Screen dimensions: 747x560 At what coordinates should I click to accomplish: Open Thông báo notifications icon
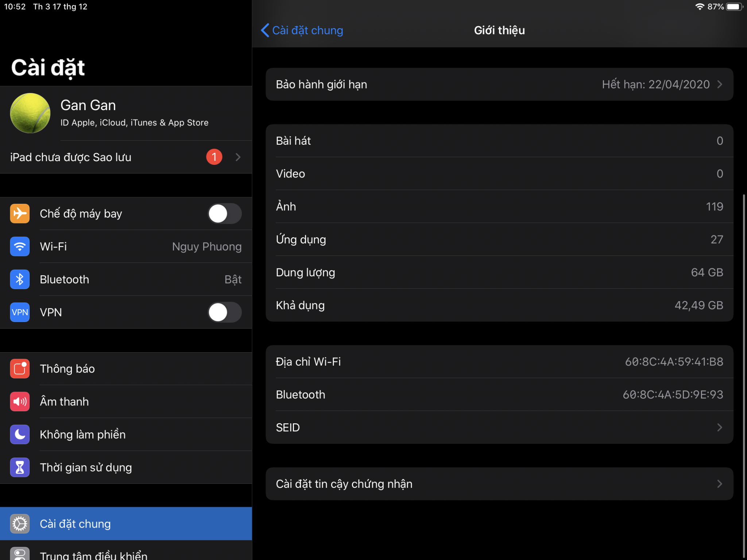click(x=20, y=369)
